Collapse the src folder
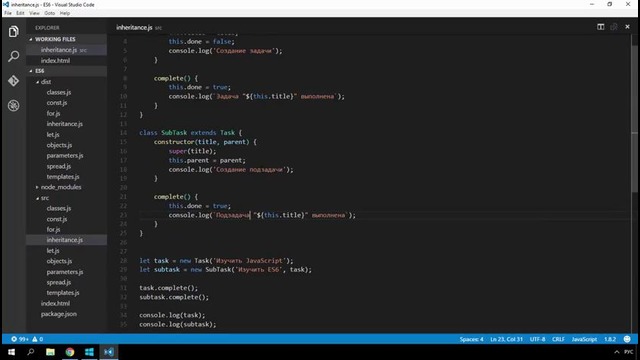 [x=67, y=198]
